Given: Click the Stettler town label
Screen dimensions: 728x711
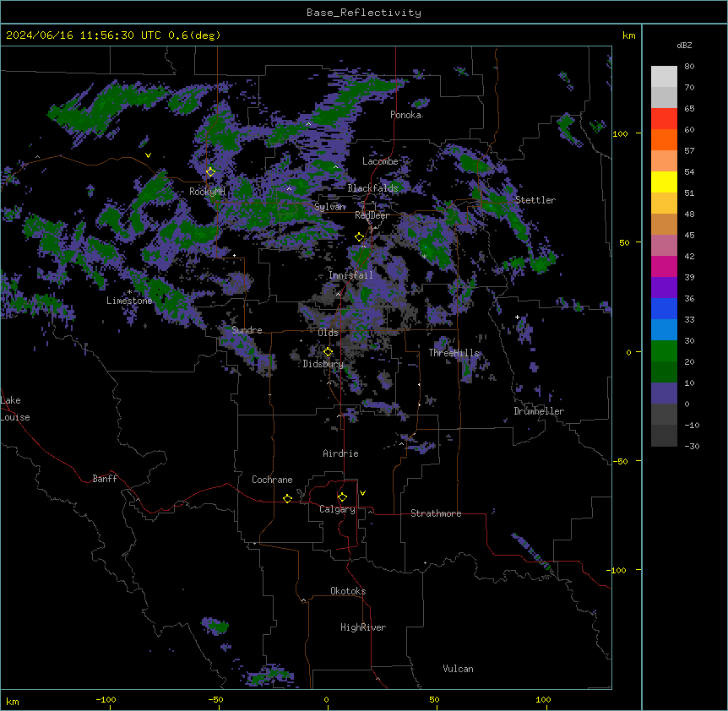Looking at the screenshot, I should [535, 200].
